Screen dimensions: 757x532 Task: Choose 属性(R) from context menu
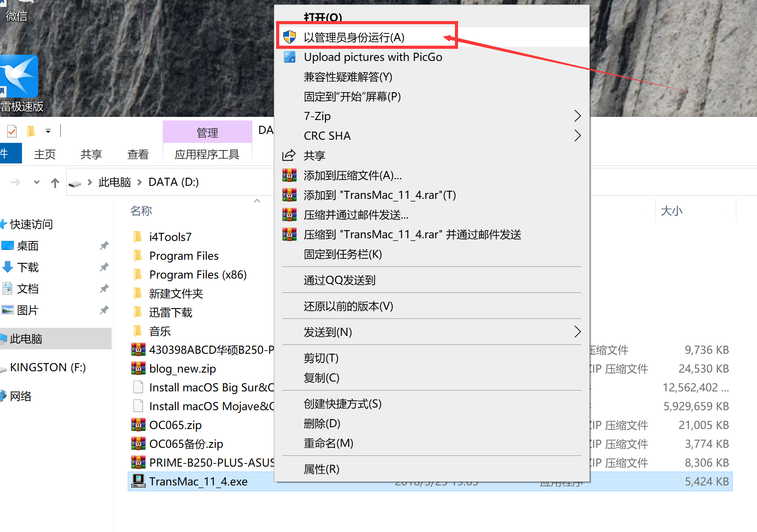432,469
